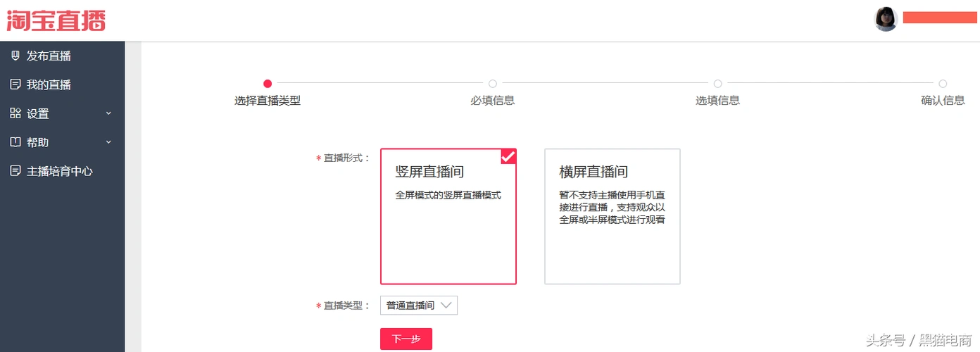Click the 必填信息 step circle

point(493,84)
